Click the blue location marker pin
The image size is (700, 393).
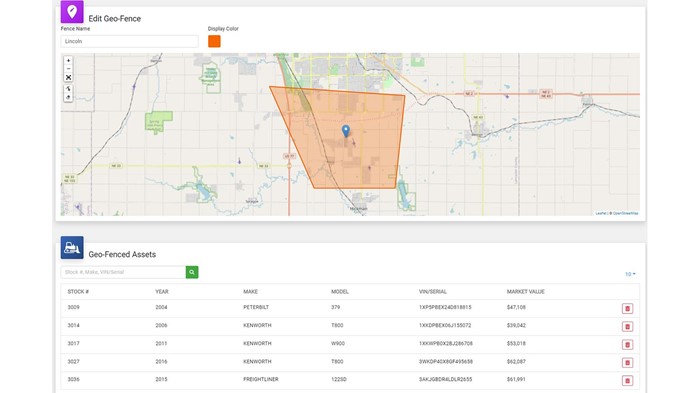pos(346,131)
